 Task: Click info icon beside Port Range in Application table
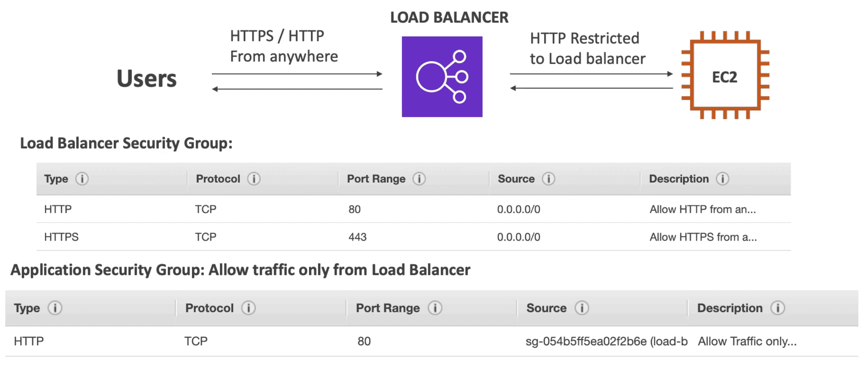(x=435, y=308)
